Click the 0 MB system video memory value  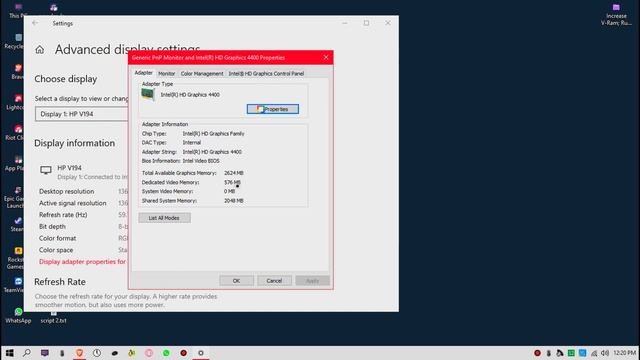[x=229, y=191]
